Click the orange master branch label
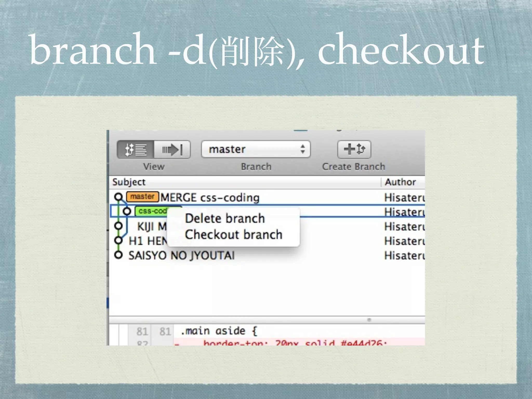This screenshot has width=532, height=399. click(142, 197)
